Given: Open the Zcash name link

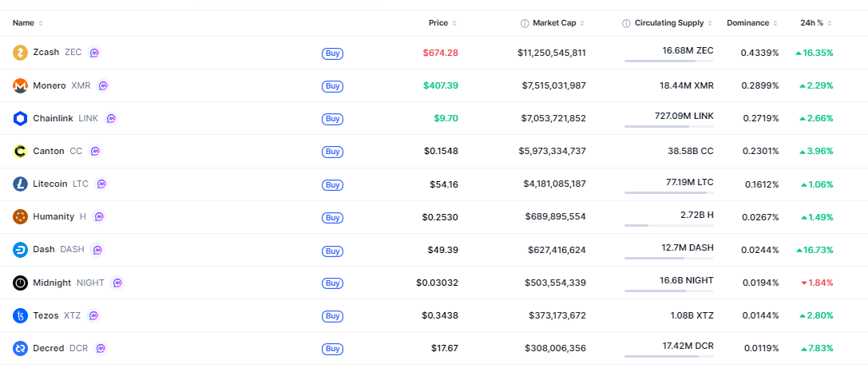Looking at the screenshot, I should coord(46,53).
